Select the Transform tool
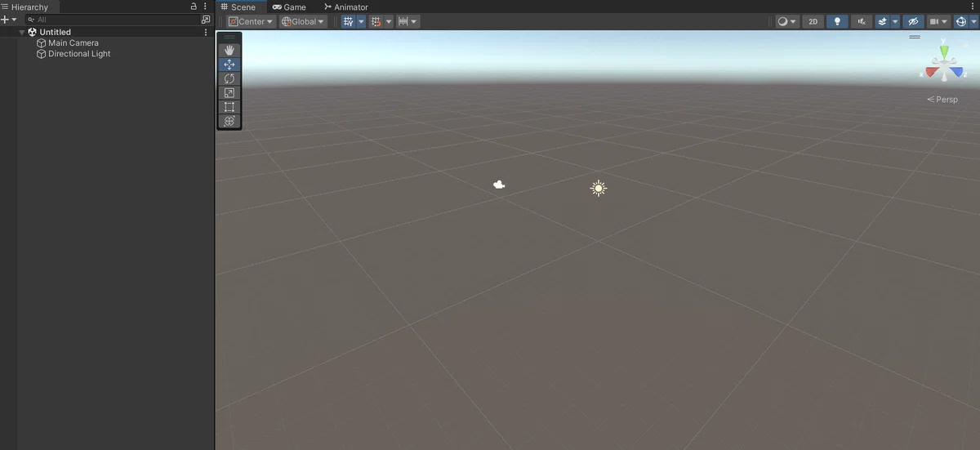The image size is (980, 450). [x=229, y=121]
